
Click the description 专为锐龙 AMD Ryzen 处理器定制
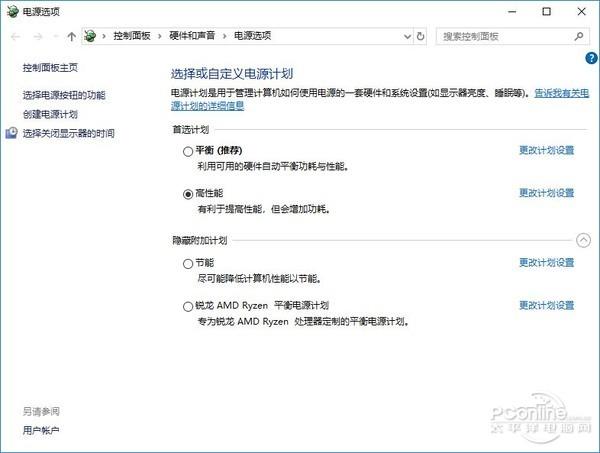coord(303,322)
